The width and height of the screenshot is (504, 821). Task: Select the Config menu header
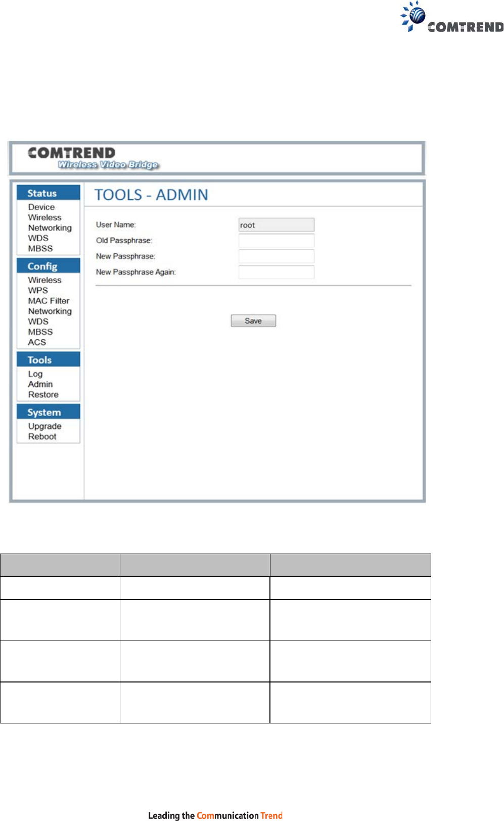pyautogui.click(x=49, y=266)
